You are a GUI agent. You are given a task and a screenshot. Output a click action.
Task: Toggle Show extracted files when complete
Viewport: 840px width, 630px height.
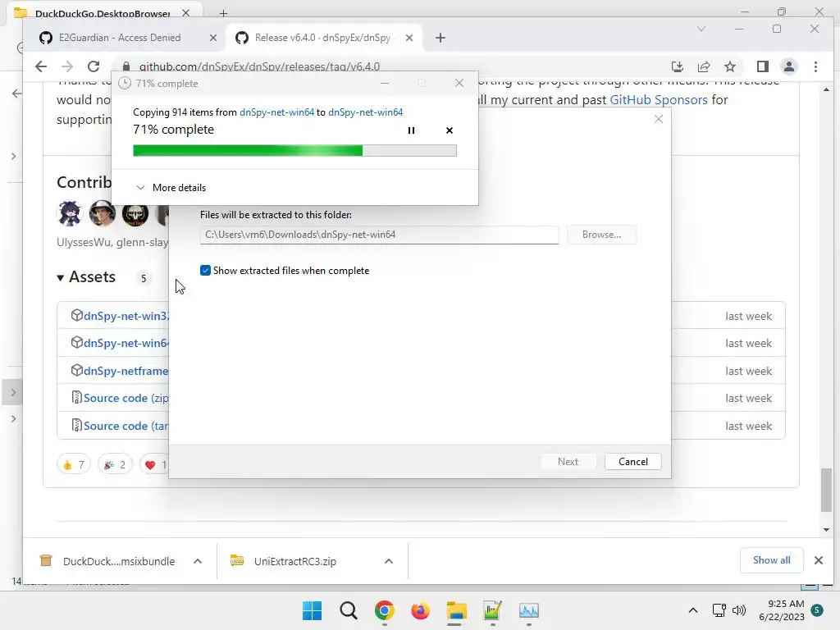pos(205,271)
